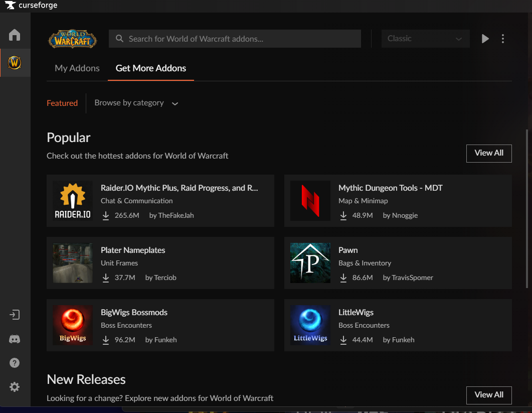This screenshot has width=532, height=413.
Task: Click download icon on Plater Nameplates card
Action: click(x=106, y=278)
